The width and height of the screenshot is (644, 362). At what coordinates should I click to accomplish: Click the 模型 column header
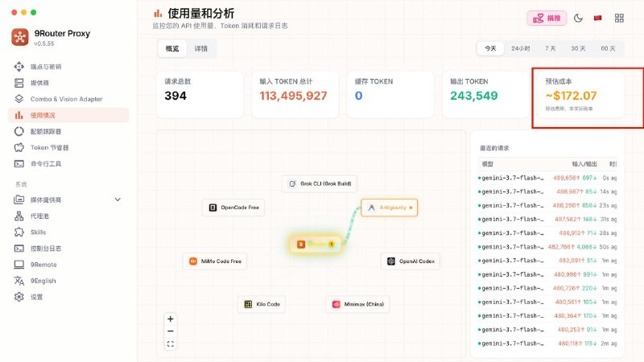tap(488, 164)
